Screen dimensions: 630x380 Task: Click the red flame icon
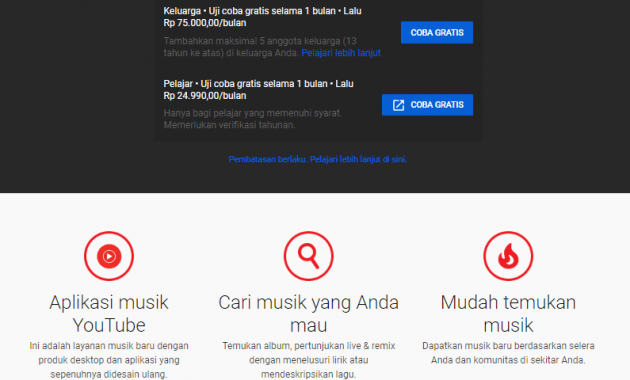coord(508,256)
